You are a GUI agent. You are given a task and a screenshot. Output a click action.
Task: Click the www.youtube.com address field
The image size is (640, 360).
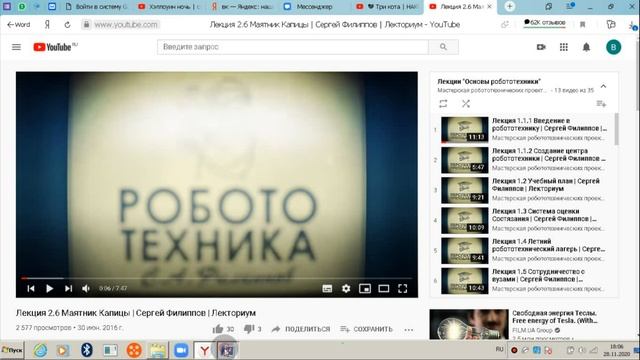pyautogui.click(x=125, y=24)
